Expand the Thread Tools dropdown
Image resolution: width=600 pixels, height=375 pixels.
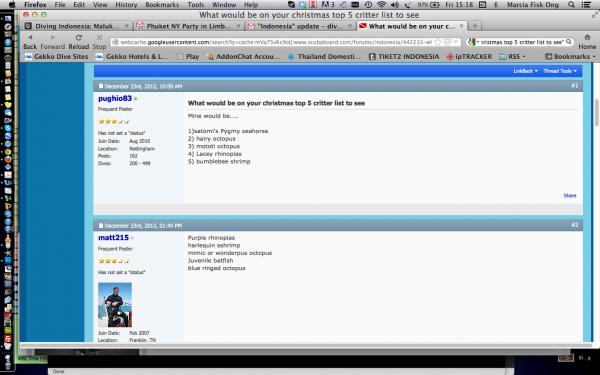tap(560, 71)
